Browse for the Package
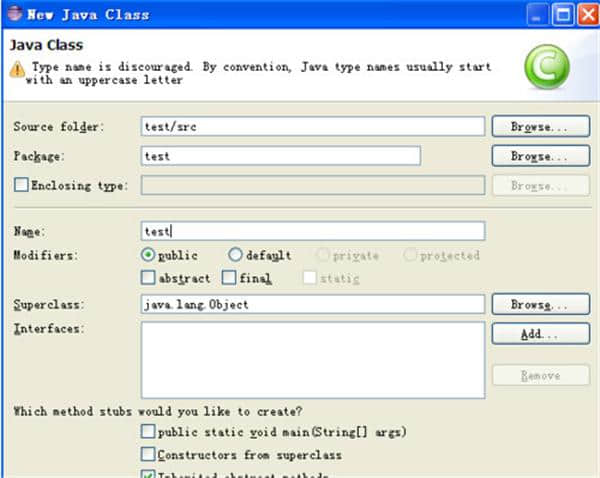 tap(540, 156)
